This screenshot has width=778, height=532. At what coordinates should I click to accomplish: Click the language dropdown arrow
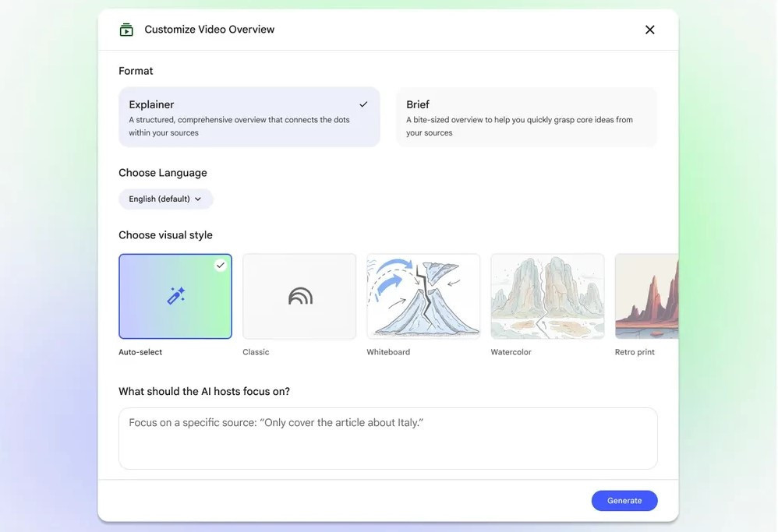[x=198, y=199]
